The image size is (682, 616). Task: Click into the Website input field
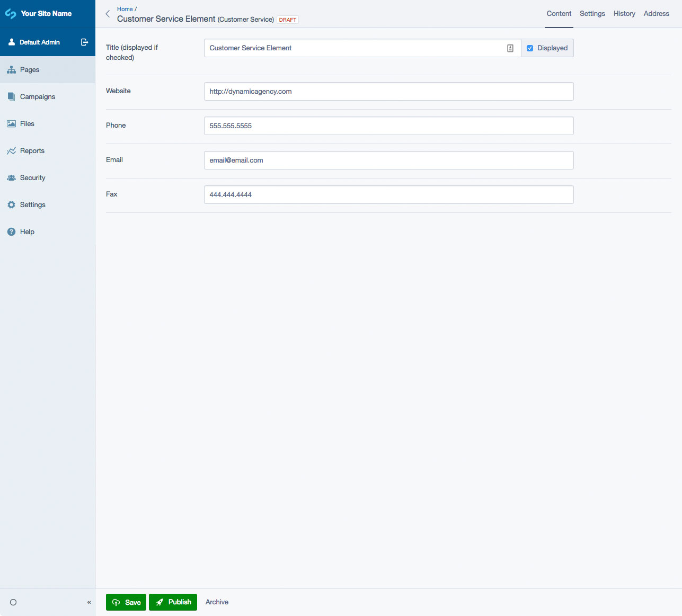(x=389, y=92)
